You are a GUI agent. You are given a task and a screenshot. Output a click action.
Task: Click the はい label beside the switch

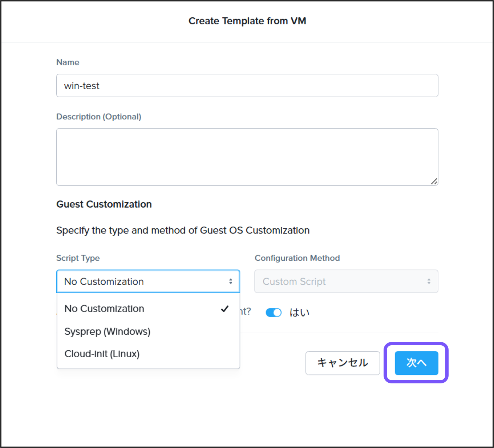pos(299,313)
